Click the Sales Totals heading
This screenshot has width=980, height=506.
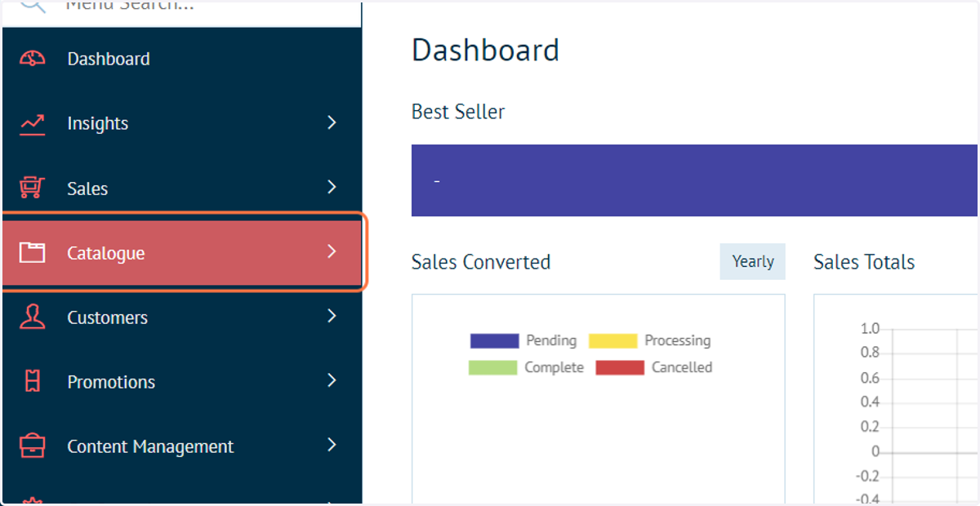click(x=864, y=262)
